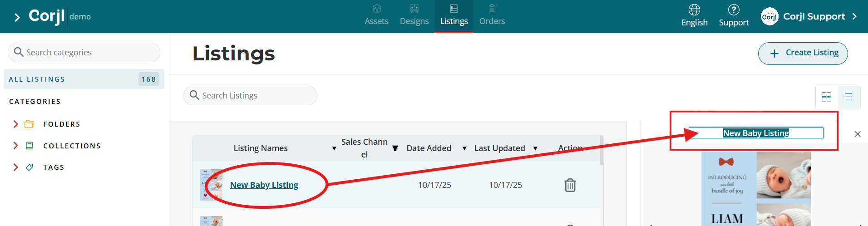Switch to grid view layout
868x226 pixels.
coord(827,97)
